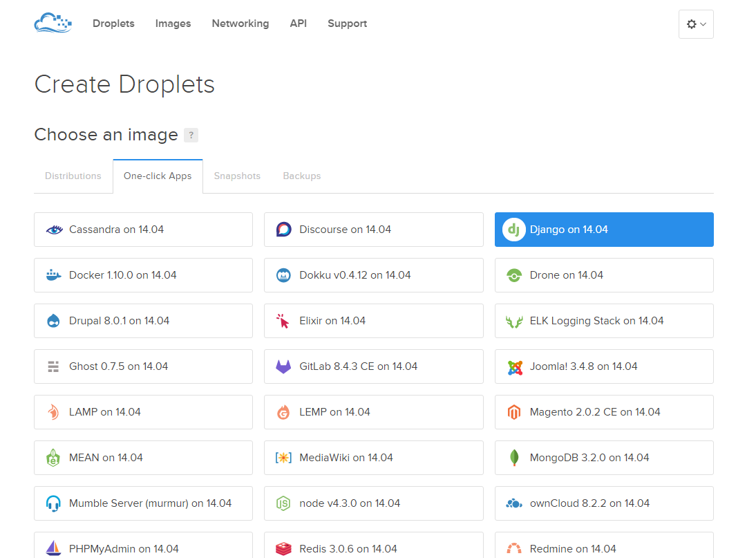
Task: Click the Joomla logo icon
Action: 514,367
